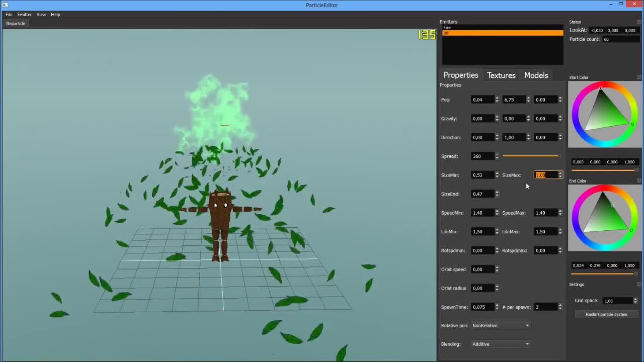Step the SizeMax spinner arrows
This screenshot has width=644, height=362.
pyautogui.click(x=560, y=175)
